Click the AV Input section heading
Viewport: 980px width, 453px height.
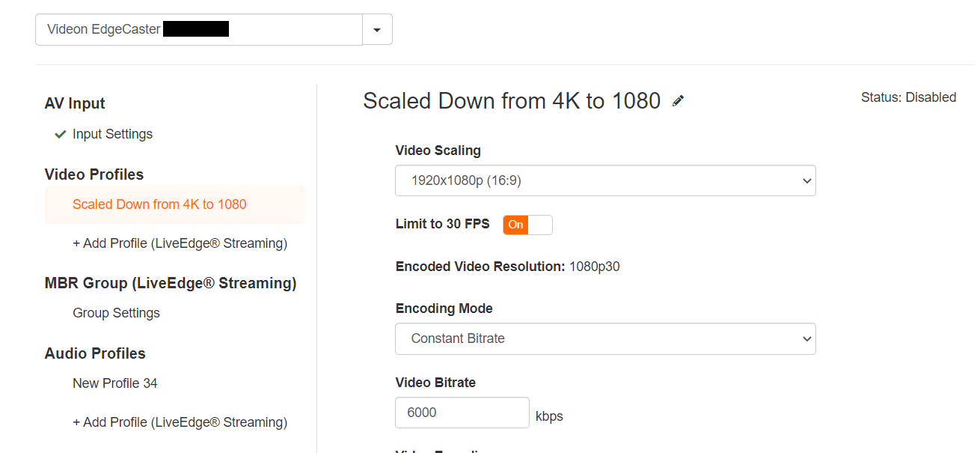(75, 103)
